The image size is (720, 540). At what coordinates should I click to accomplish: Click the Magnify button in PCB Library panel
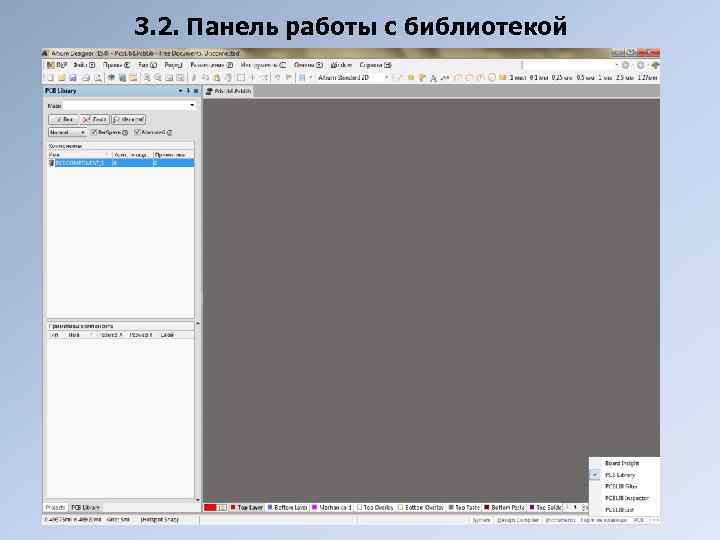pyautogui.click(x=129, y=119)
